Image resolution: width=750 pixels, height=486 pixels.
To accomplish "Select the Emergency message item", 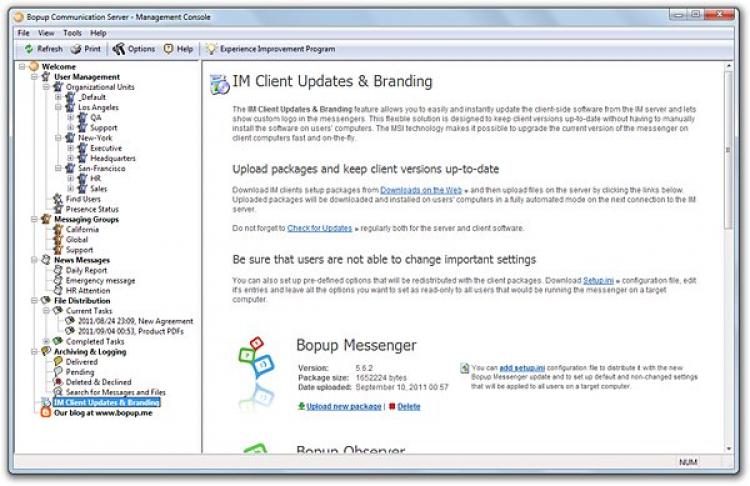I will coord(100,280).
